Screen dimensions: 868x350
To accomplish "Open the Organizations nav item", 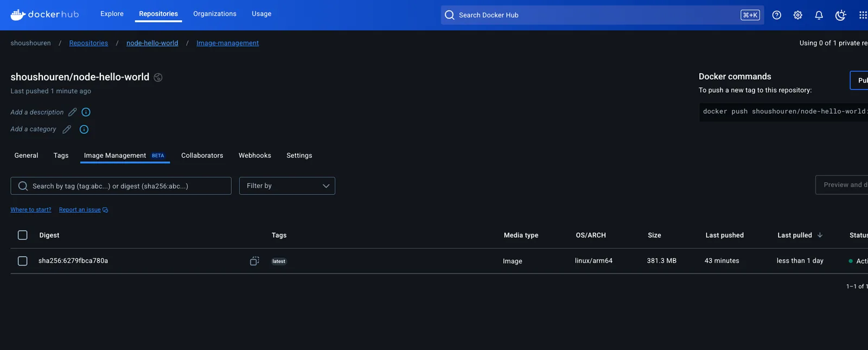I will [215, 14].
